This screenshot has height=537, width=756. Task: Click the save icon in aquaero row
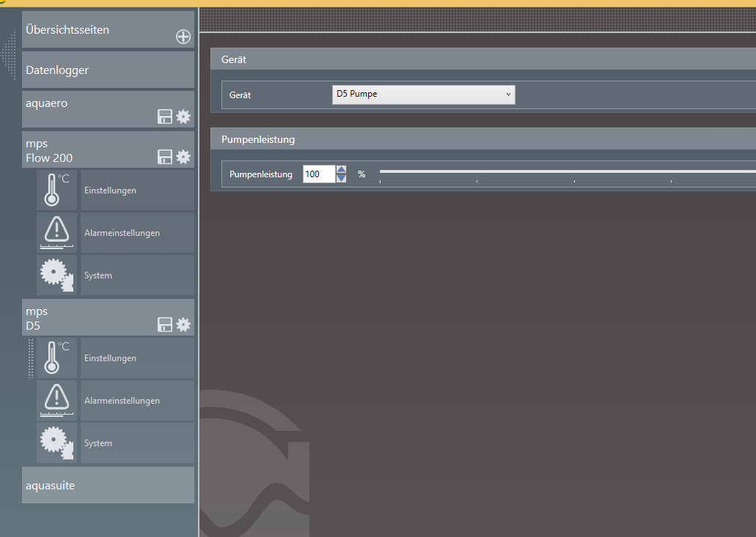(166, 116)
